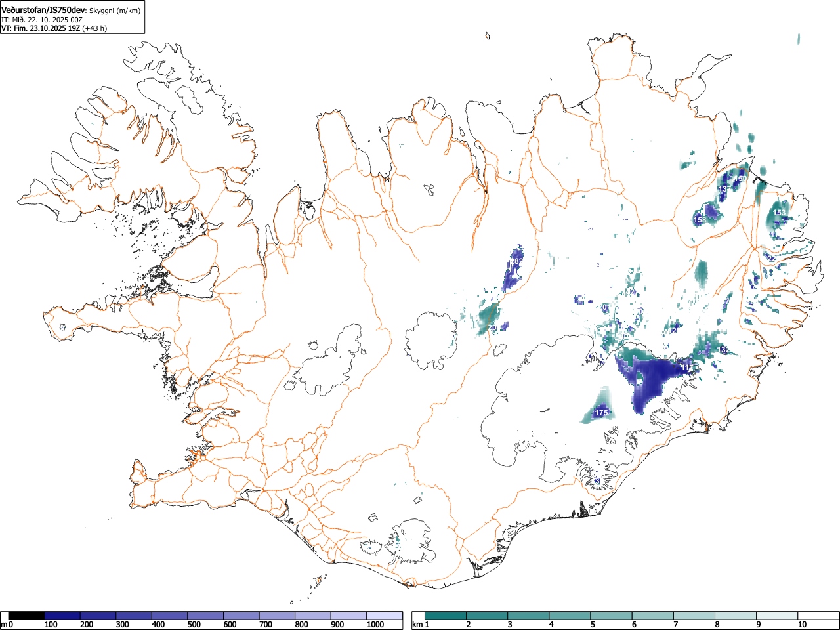Click the Skyggni (m/km) parameter label
Image resolution: width=840 pixels, height=630 pixels.
(114, 11)
